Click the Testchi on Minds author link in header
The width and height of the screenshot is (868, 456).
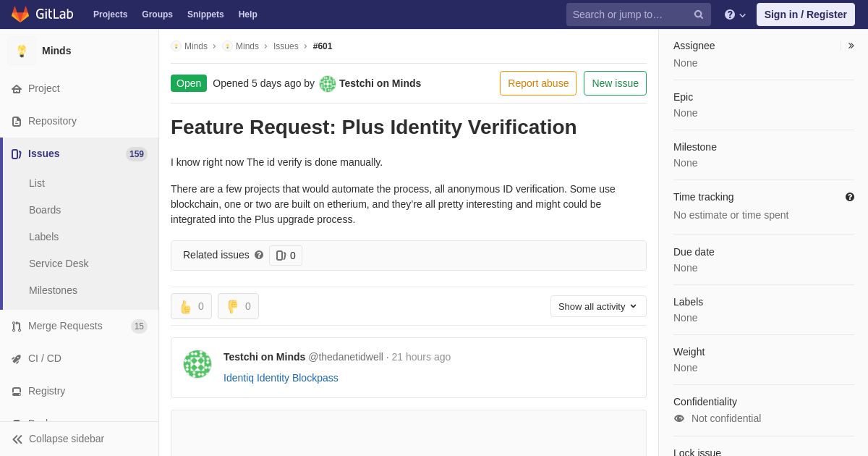(x=380, y=83)
